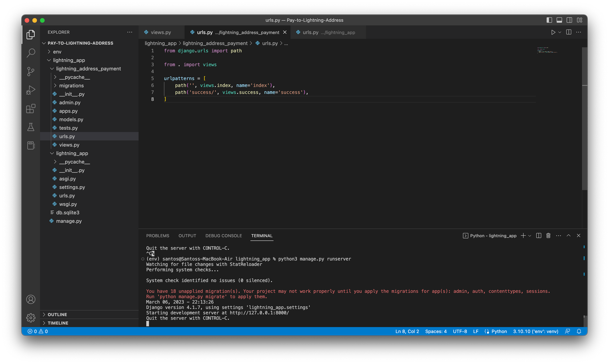The width and height of the screenshot is (609, 364).
Task: Open run button dropdown arrow
Action: click(560, 32)
